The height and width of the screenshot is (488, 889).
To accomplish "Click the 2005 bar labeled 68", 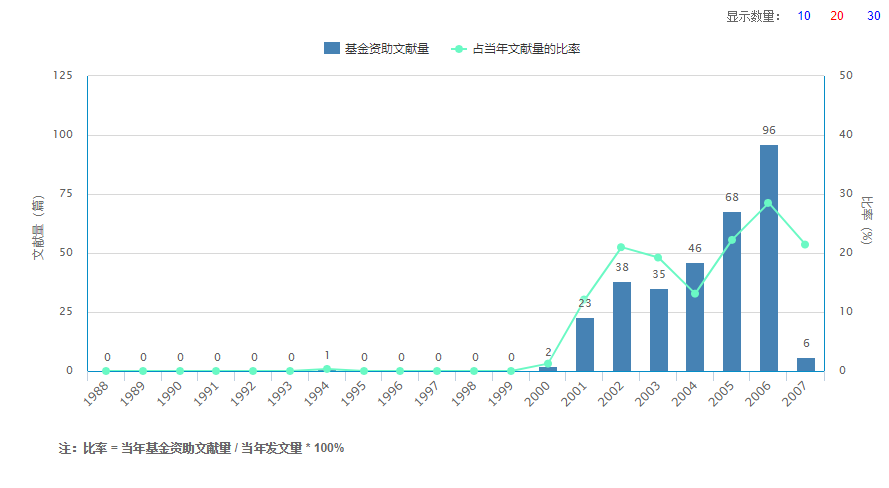I will point(732,291).
